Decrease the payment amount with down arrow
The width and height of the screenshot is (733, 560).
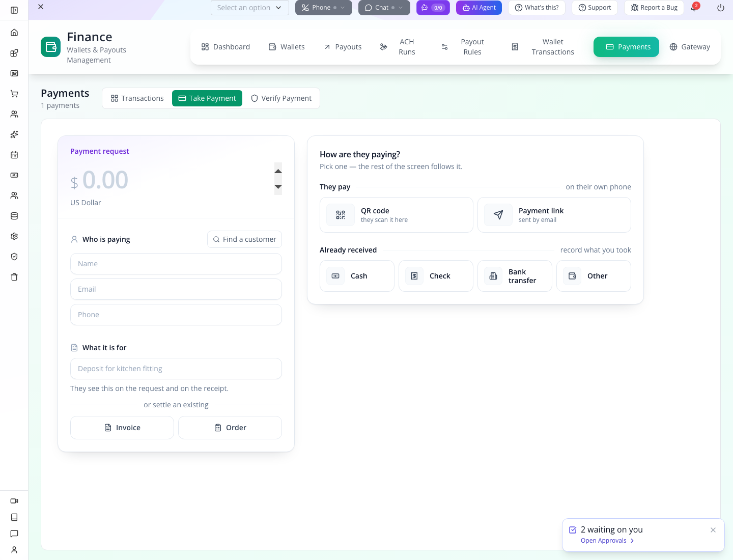point(278,187)
